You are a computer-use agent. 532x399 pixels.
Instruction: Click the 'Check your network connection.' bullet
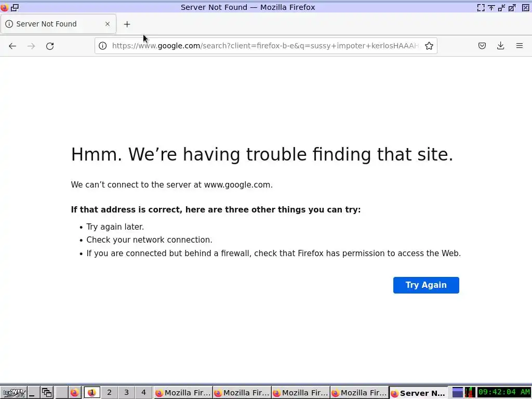[x=149, y=240]
